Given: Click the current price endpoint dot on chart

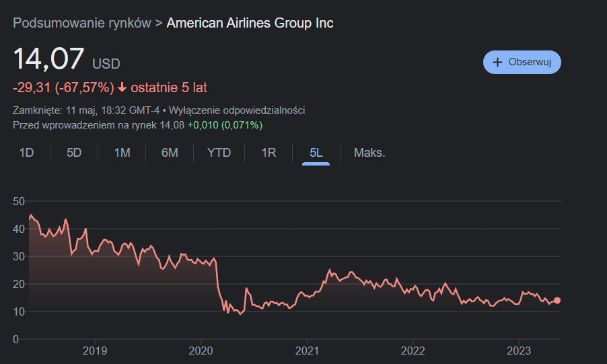Looking at the screenshot, I should click(x=557, y=301).
